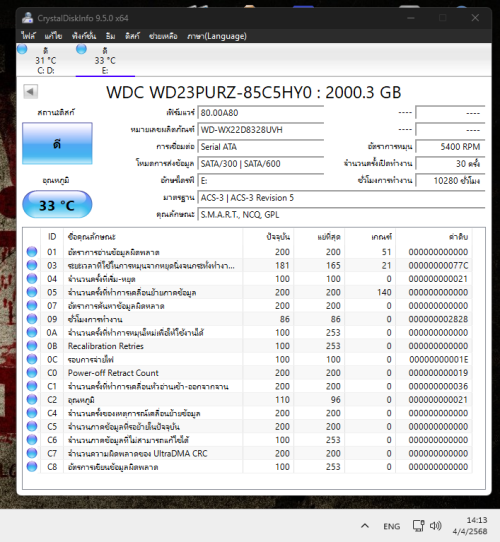Open the clock showing 14:13 4/4/2568
500x542 pixels.
pos(470,526)
